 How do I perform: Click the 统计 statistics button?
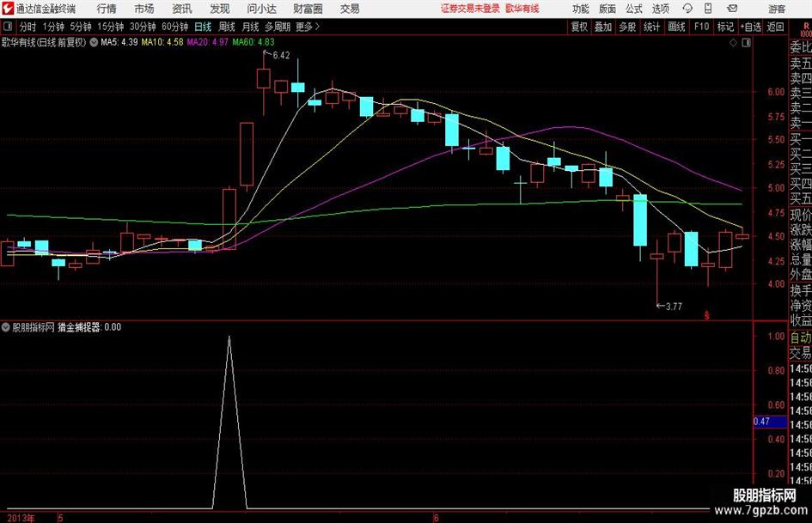point(651,27)
